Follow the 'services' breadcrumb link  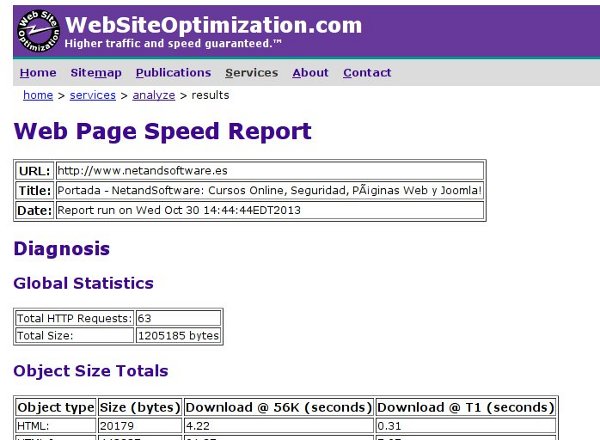(93, 95)
